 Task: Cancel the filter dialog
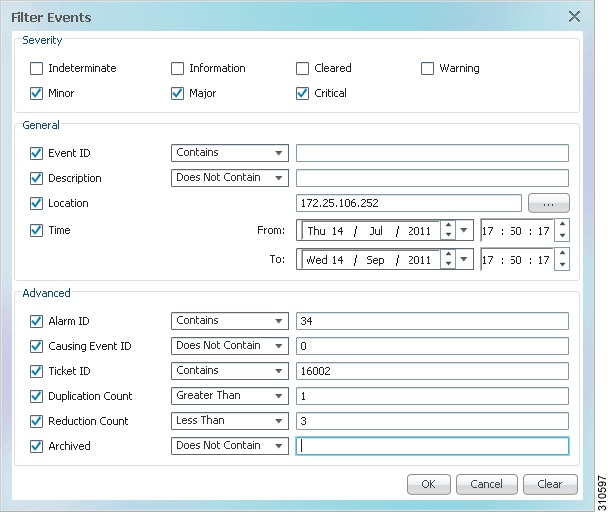click(x=486, y=484)
